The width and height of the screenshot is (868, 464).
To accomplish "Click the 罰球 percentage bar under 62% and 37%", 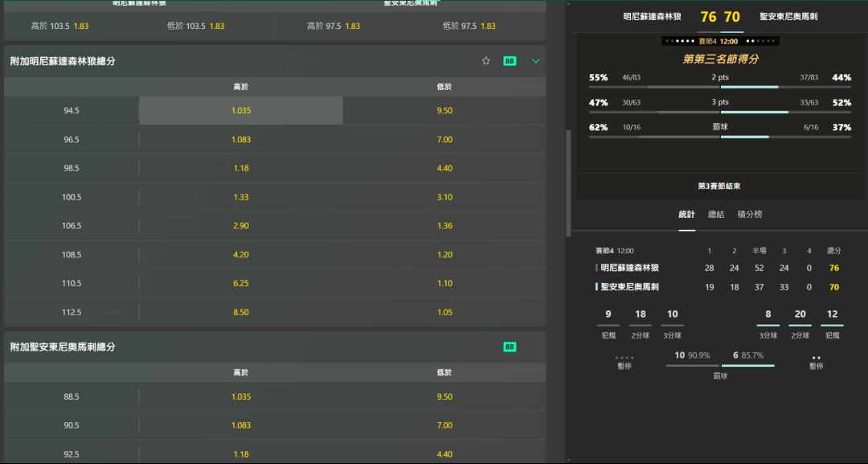I will point(720,137).
